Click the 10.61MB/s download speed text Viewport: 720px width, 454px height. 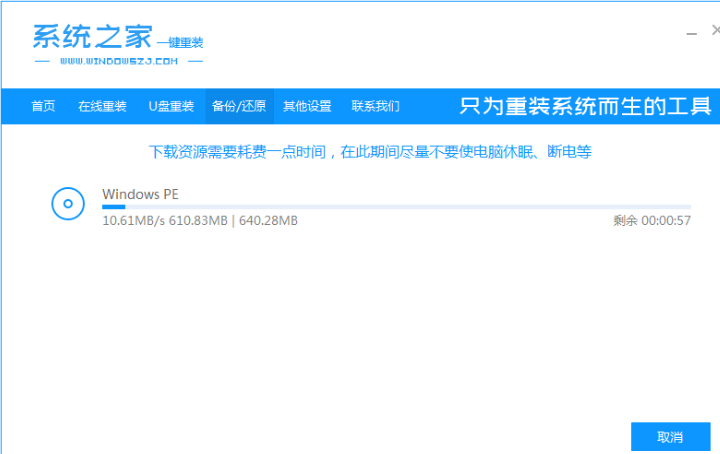pyautogui.click(x=131, y=221)
